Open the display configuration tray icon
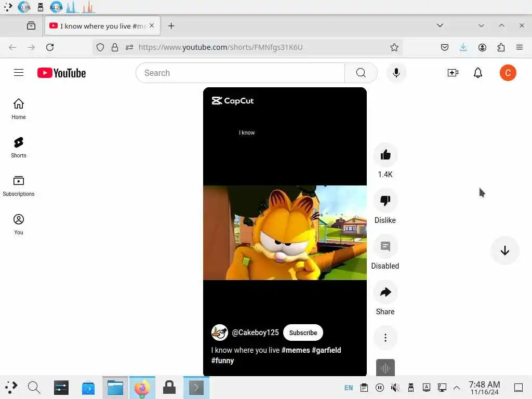 tap(442, 388)
